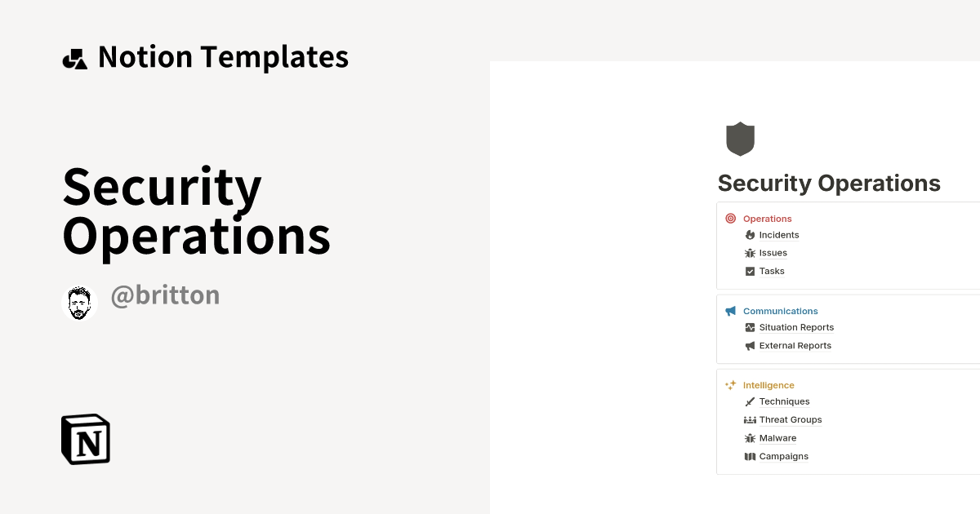The width and height of the screenshot is (980, 514).
Task: Click the map icon next to Campaigns
Action: click(x=750, y=456)
